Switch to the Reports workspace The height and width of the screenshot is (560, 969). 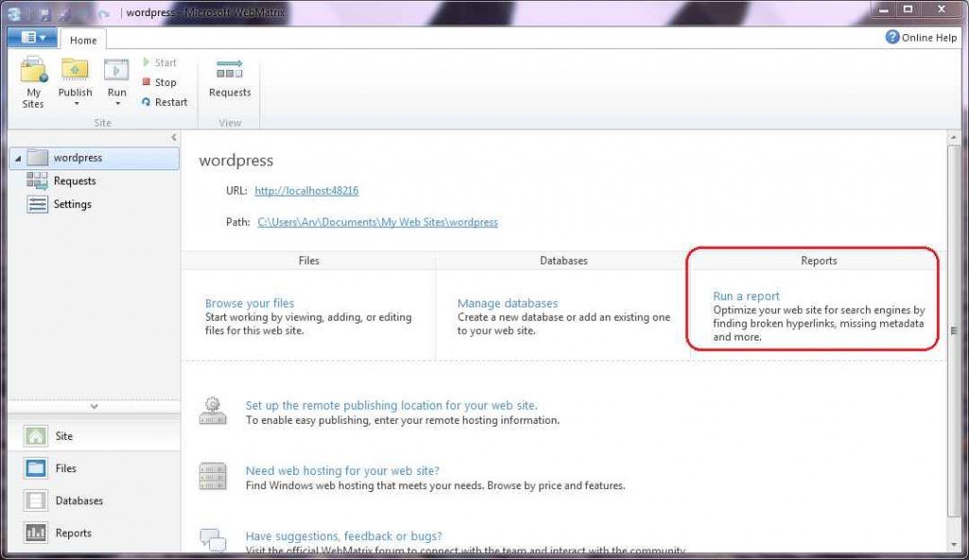94,533
